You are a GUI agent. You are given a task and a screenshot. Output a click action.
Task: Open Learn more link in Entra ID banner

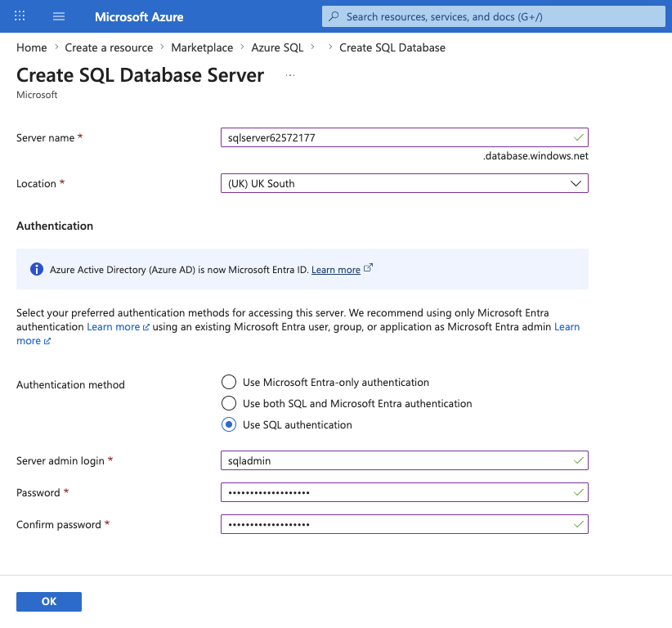tap(335, 270)
